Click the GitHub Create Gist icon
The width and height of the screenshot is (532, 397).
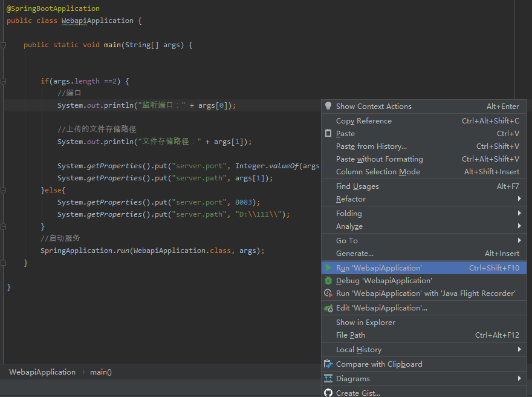328,393
